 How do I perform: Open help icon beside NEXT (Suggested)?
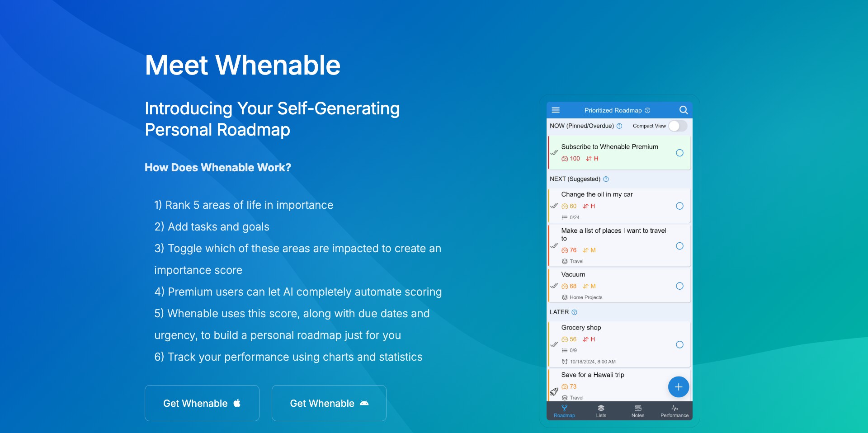coord(606,179)
